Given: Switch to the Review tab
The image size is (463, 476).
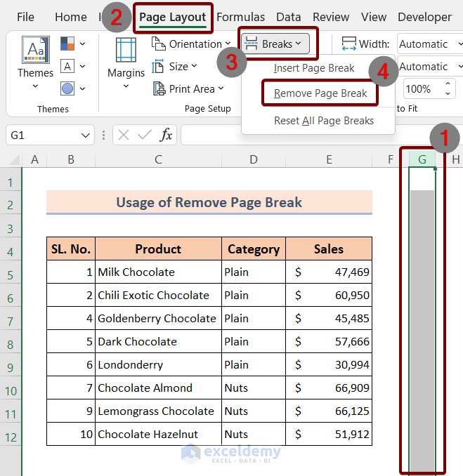Looking at the screenshot, I should click(331, 17).
